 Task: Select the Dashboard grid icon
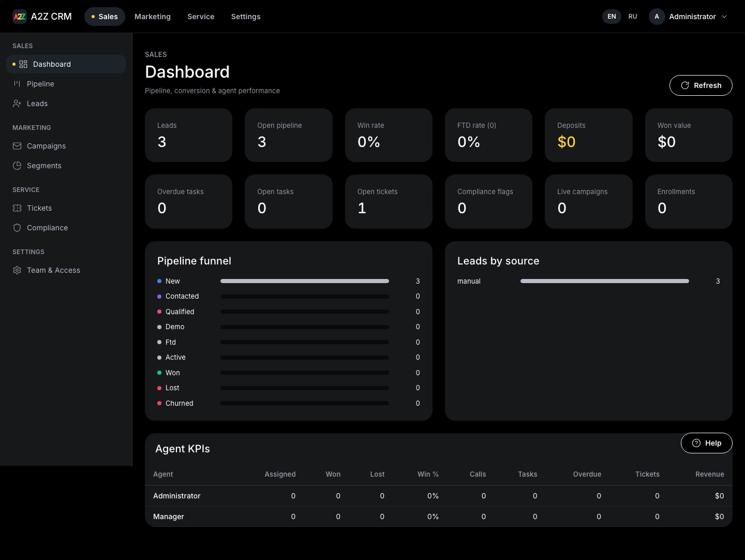(x=23, y=64)
